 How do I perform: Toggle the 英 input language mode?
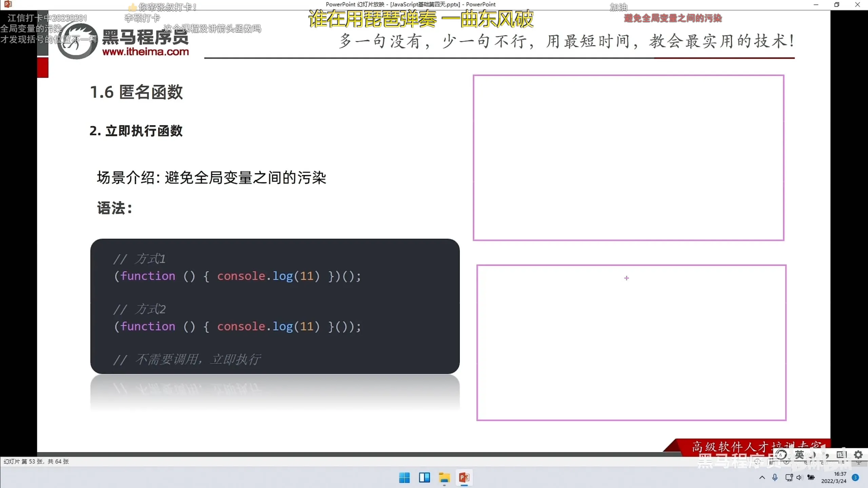pyautogui.click(x=799, y=454)
